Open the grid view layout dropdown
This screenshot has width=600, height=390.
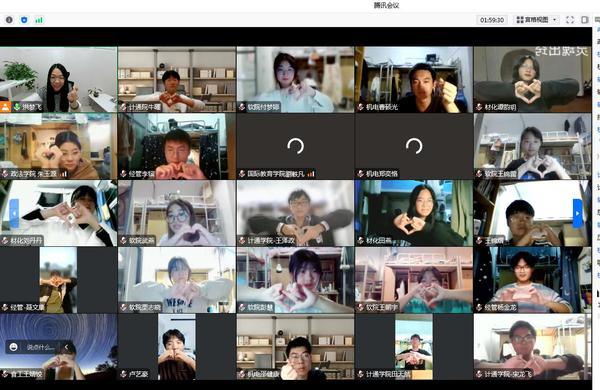[536, 20]
